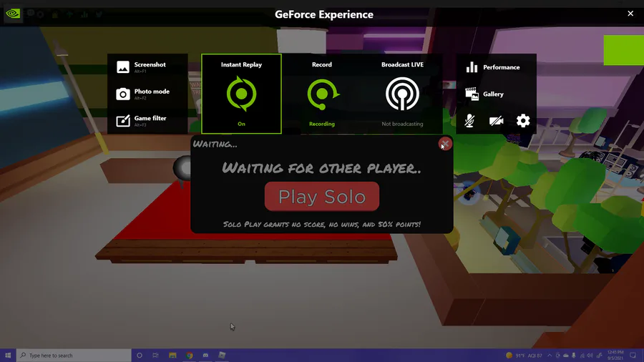Open GeForce overlay settings gear
Image resolution: width=644 pixels, height=362 pixels.
[523, 121]
